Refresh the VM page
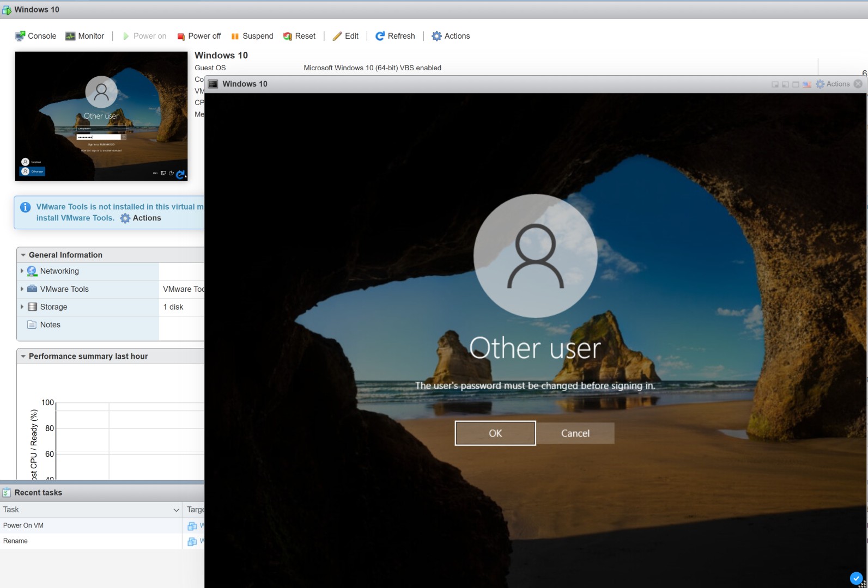Screen dimensions: 868x588 coord(395,36)
